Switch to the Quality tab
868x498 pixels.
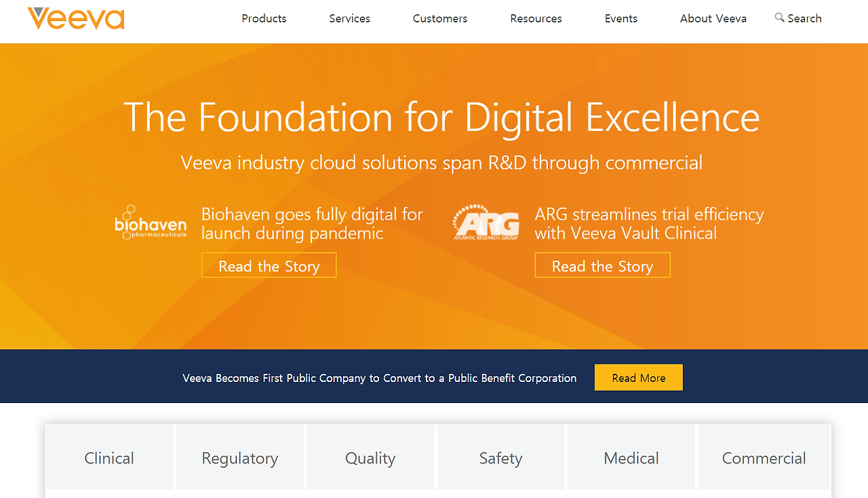tap(370, 457)
